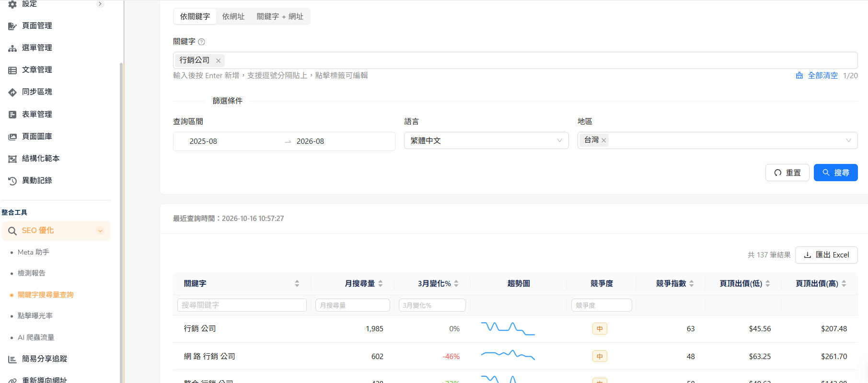Open 點擊曝光率 submenu item

tap(35, 316)
